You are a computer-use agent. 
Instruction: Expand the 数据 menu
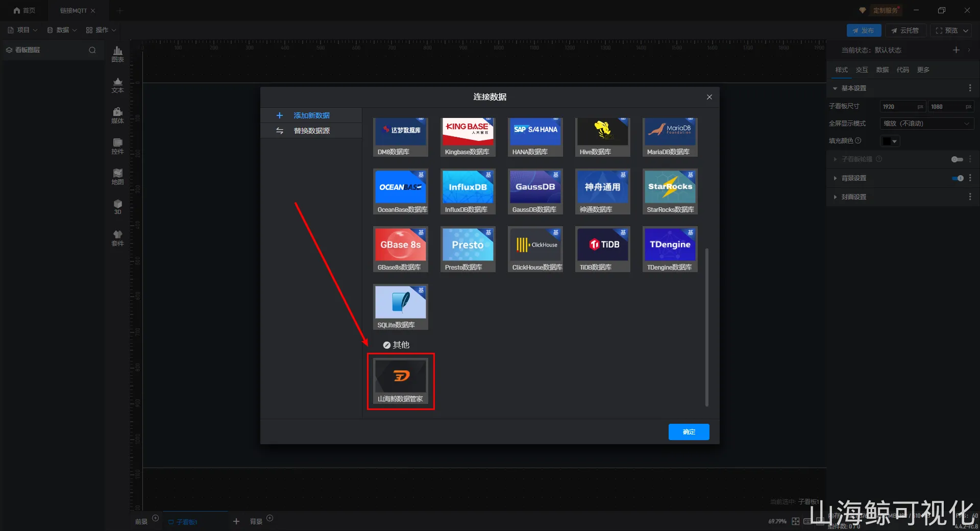pos(62,30)
